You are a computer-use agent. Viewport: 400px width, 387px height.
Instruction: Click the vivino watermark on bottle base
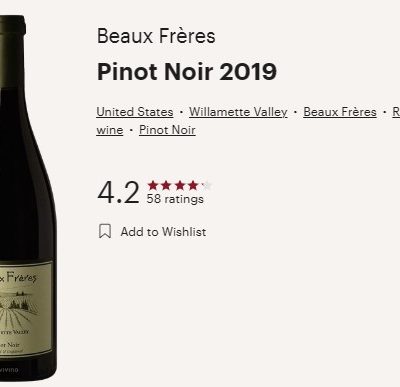9,370
